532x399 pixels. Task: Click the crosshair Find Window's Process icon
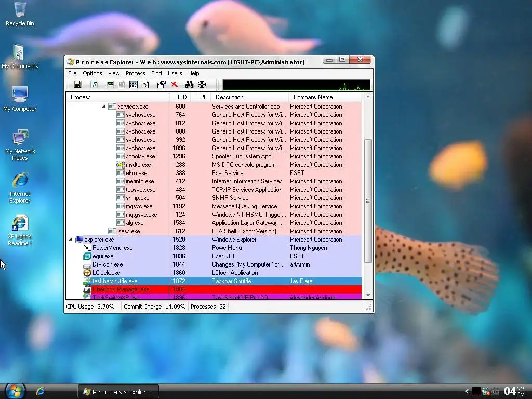(202, 85)
